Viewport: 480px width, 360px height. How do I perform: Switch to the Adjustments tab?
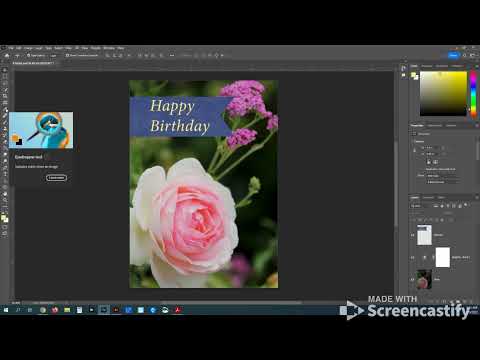435,126
